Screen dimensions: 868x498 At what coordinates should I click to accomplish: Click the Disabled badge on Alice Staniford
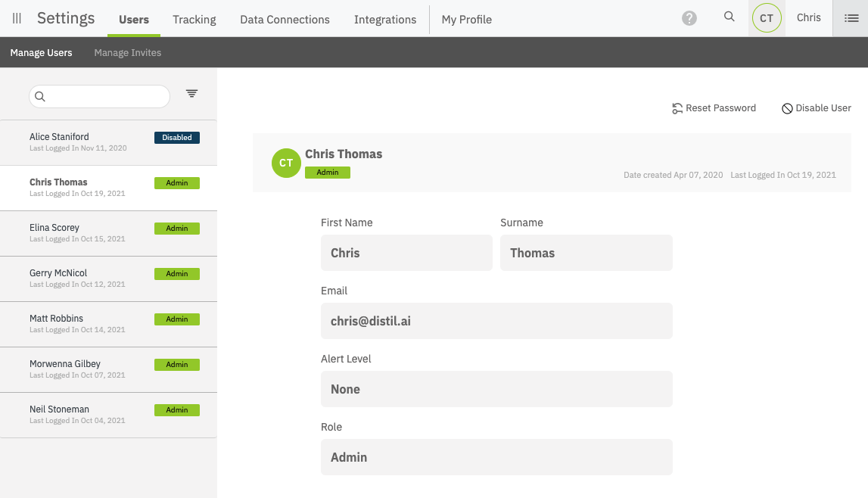177,137
